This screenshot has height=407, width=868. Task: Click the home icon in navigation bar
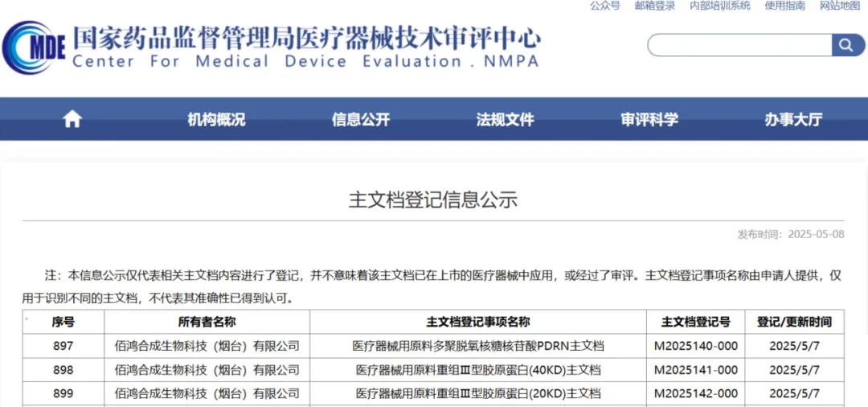coord(72,119)
